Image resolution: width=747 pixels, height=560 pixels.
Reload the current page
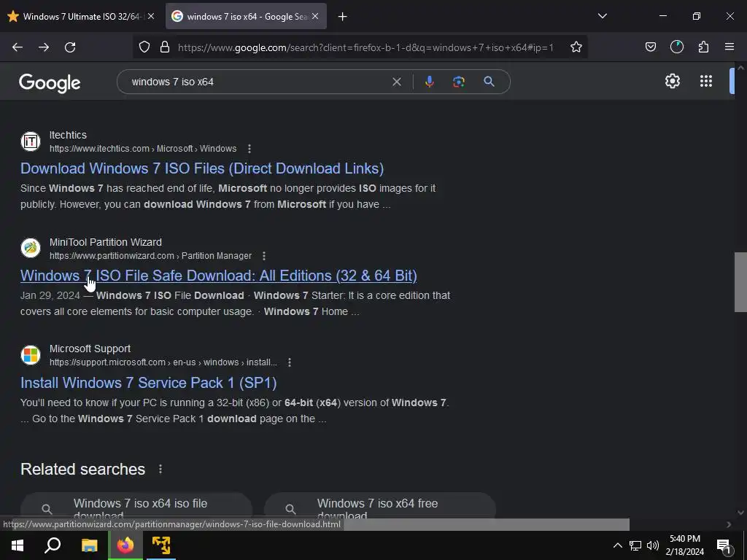[70, 47]
